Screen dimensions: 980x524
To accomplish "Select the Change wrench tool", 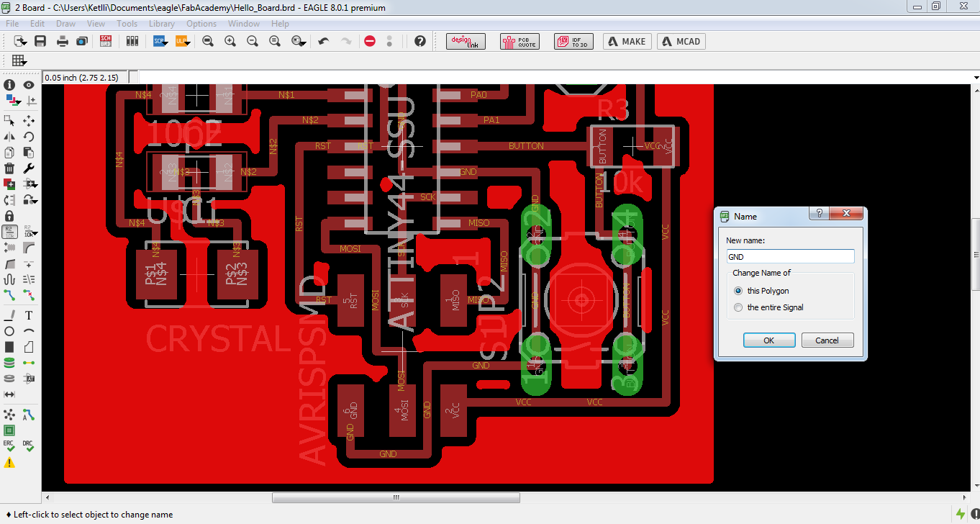I will pyautogui.click(x=29, y=168).
